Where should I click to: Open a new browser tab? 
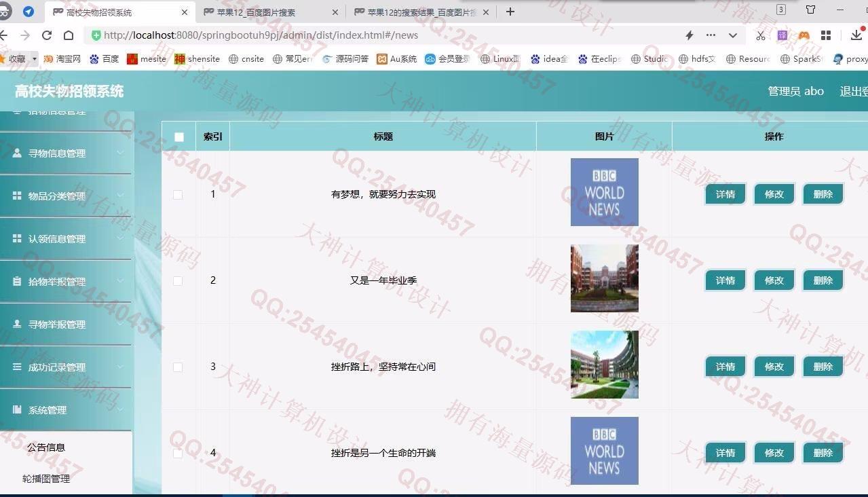click(510, 12)
